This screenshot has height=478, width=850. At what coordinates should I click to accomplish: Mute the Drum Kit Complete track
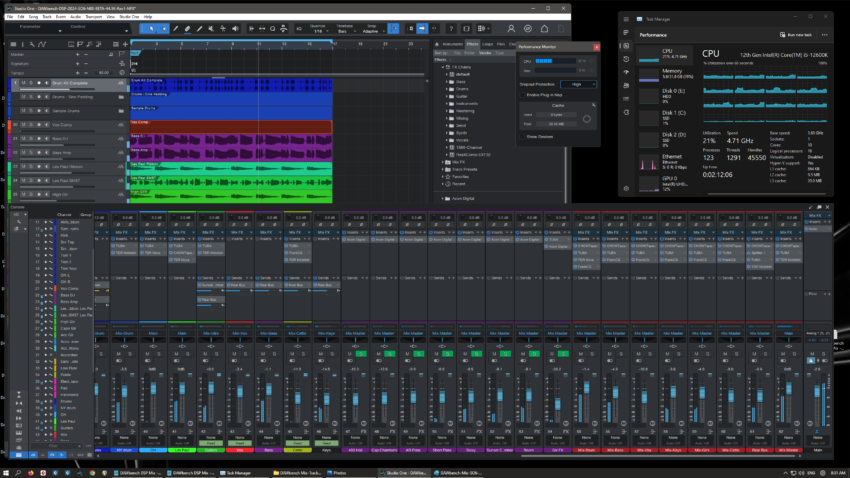click(23, 83)
